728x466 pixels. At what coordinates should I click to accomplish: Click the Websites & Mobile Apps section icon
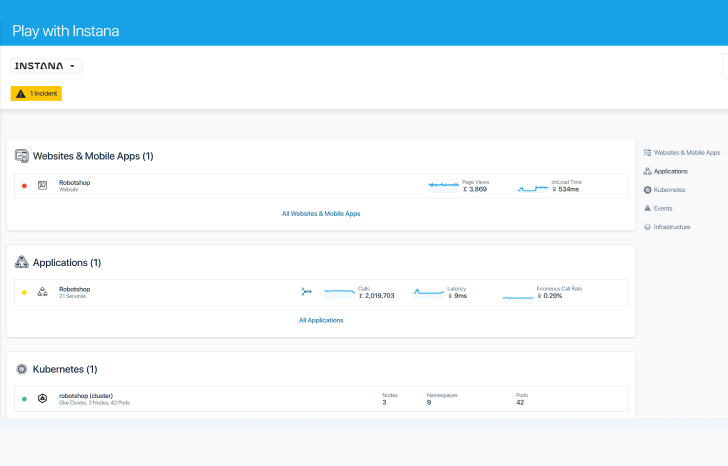tap(21, 156)
